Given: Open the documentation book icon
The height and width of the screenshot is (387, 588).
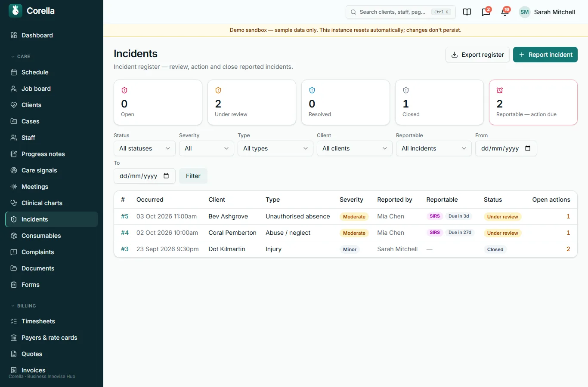Looking at the screenshot, I should click(x=467, y=12).
